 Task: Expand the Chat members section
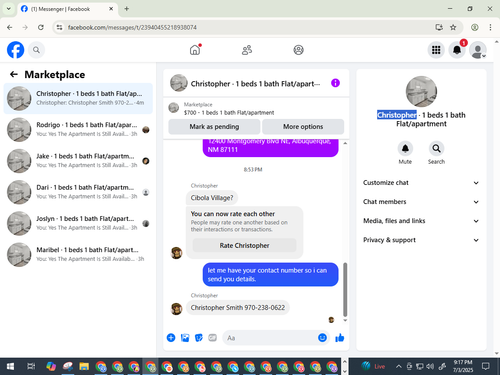coord(421,202)
